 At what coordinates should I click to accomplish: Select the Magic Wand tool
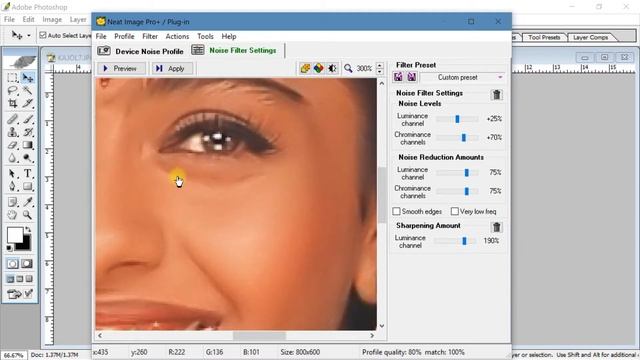[x=28, y=90]
